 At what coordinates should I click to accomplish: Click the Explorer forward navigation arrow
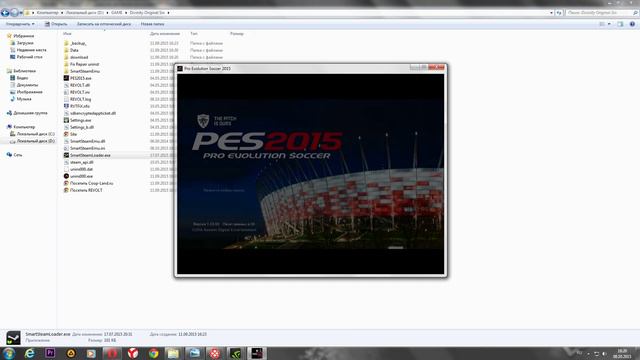[x=14, y=13]
